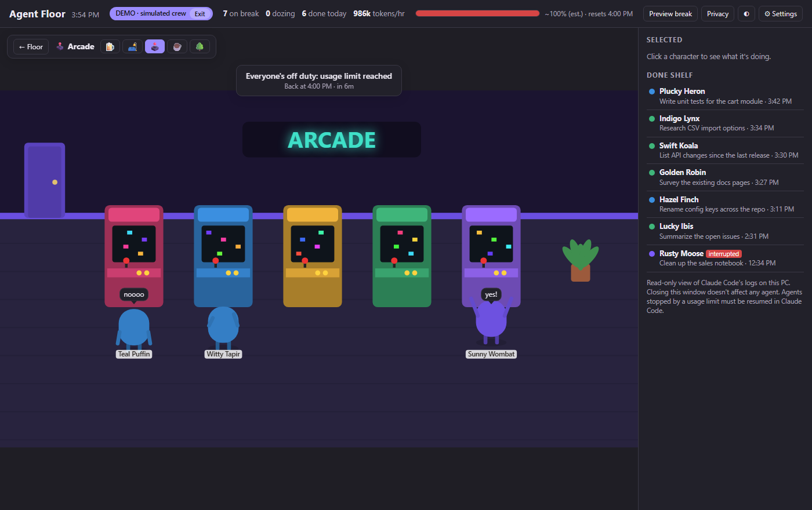Click the yellow arcade cabinet
The width and height of the screenshot is (812, 510).
coord(313,256)
